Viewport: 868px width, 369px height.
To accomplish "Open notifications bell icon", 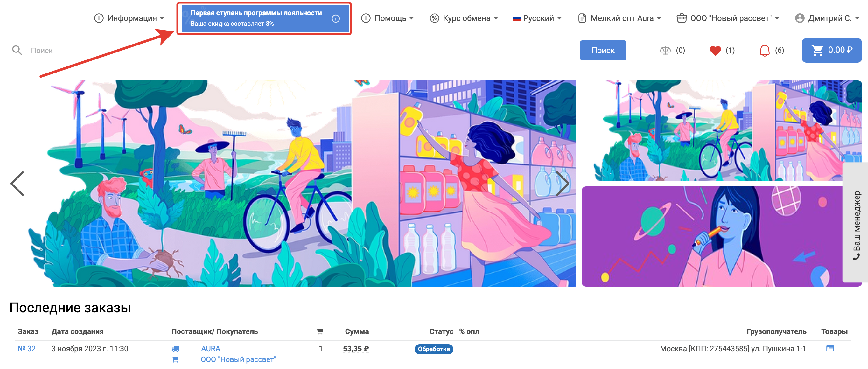I will (765, 51).
